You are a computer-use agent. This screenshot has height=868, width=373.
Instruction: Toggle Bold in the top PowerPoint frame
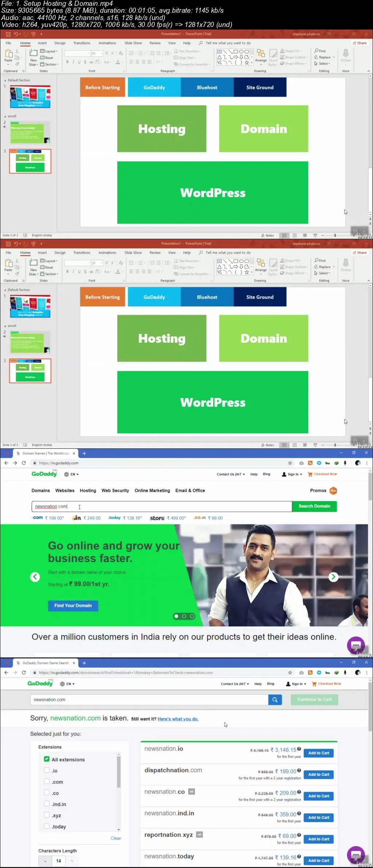(x=67, y=62)
